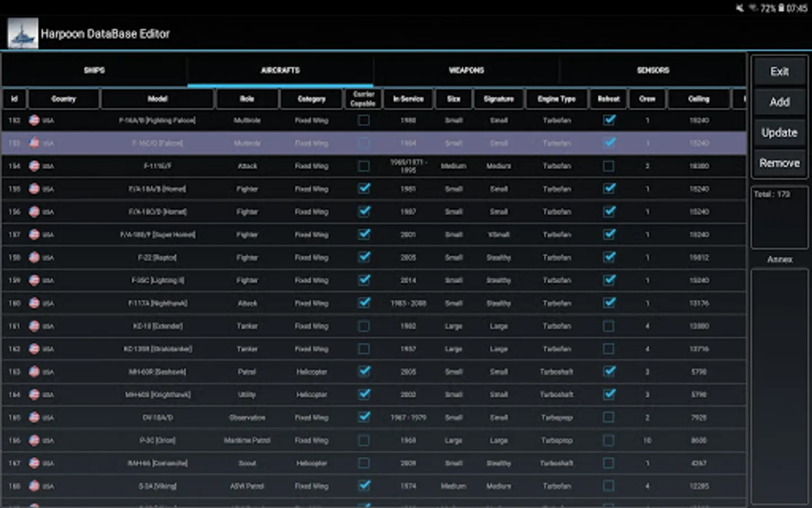Screen dimensions: 812x508
Task: Open the WEAPONS tab
Action: pyautogui.click(x=466, y=70)
